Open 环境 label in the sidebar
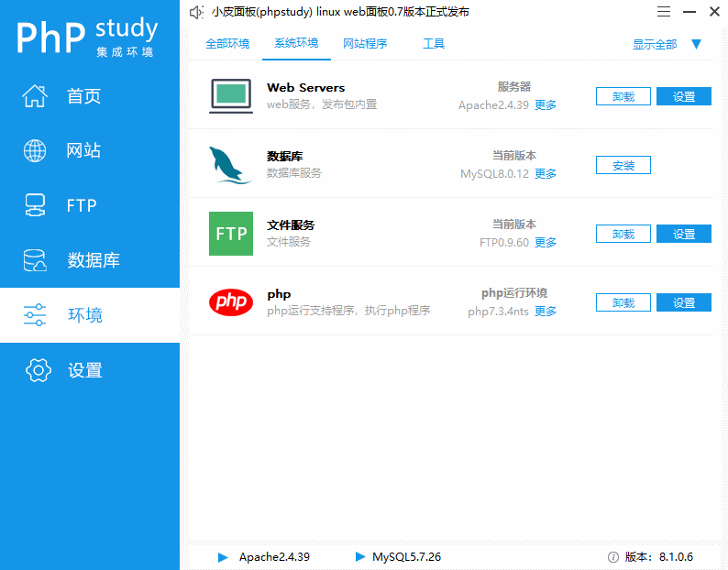728x570 pixels. [x=85, y=314]
